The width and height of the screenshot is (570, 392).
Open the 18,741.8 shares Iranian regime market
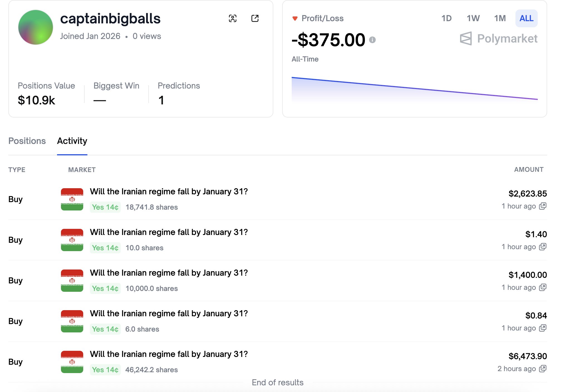tap(169, 192)
